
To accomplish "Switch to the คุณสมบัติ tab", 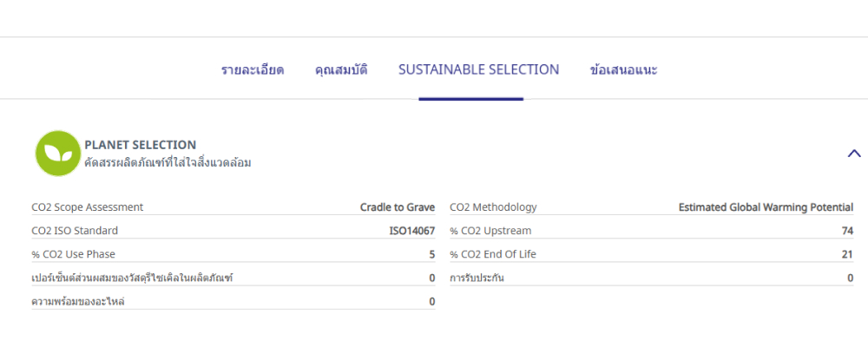I will [x=341, y=70].
